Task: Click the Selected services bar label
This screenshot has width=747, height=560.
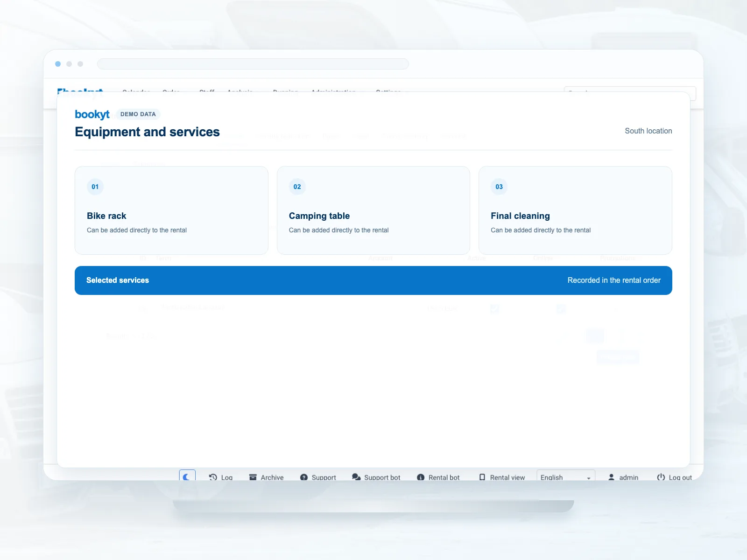Action: [118, 280]
